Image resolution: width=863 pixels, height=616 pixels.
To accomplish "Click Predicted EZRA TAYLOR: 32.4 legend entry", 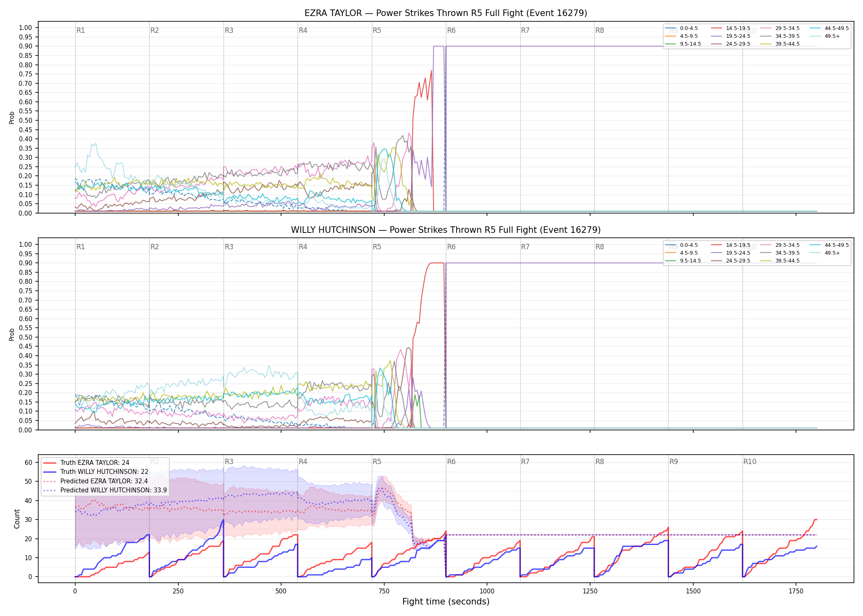I will 95,481.
